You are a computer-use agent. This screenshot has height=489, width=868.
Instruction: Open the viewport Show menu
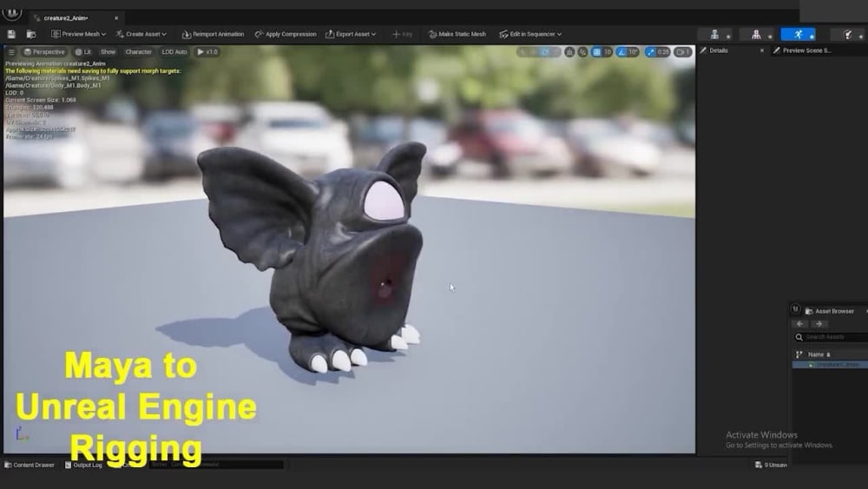coord(108,52)
